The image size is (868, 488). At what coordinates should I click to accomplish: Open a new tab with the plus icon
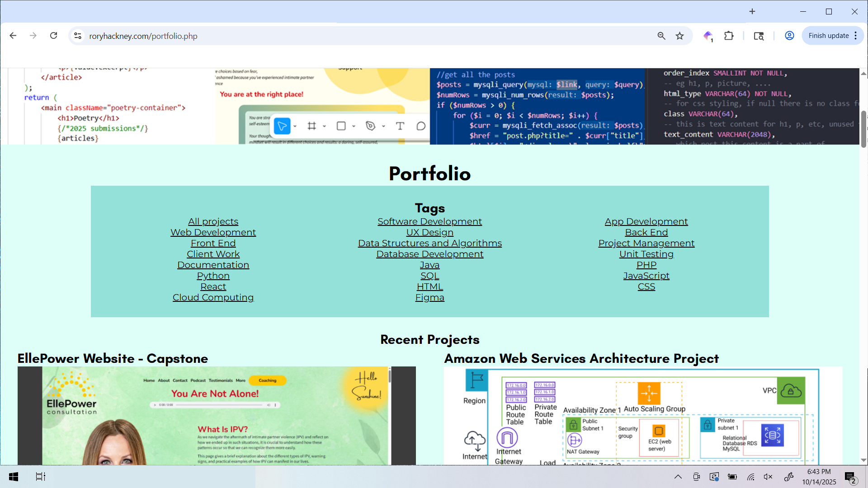(x=752, y=11)
